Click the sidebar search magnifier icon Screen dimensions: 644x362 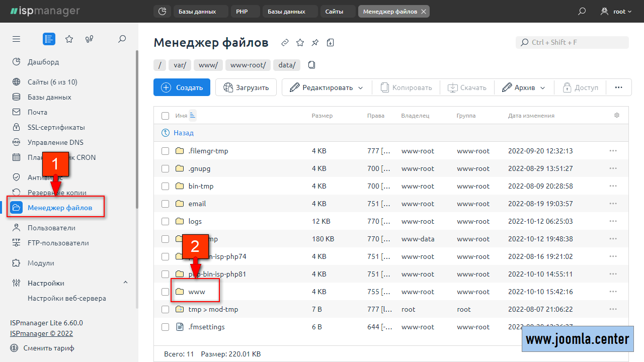point(122,39)
